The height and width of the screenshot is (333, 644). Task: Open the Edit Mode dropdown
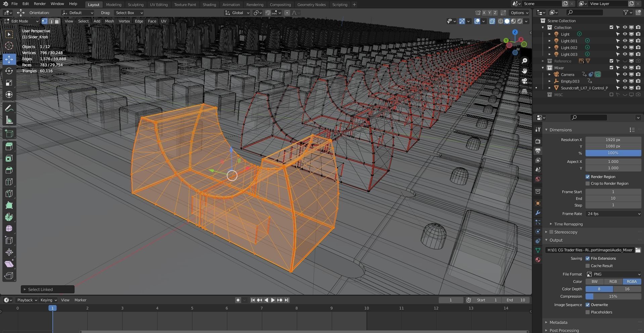pyautogui.click(x=21, y=21)
